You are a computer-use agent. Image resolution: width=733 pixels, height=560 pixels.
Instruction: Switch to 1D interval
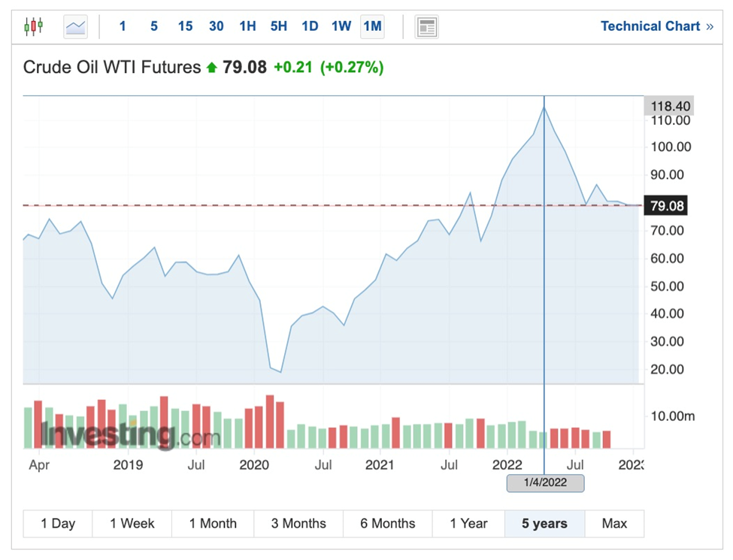coord(310,26)
